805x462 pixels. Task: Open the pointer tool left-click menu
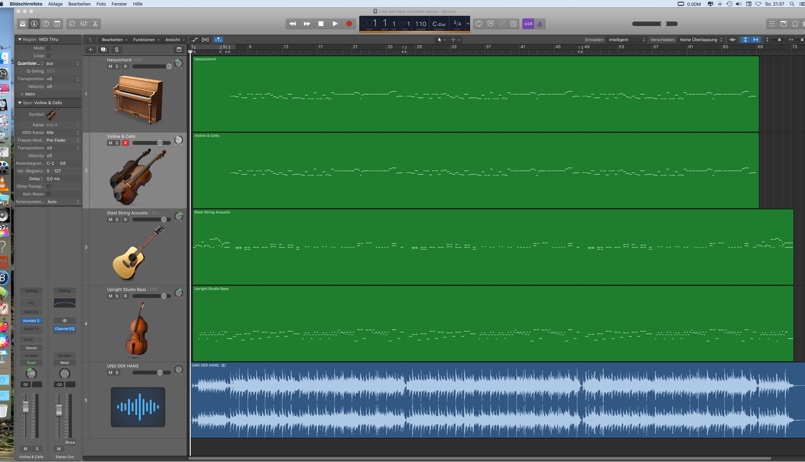[x=440, y=40]
